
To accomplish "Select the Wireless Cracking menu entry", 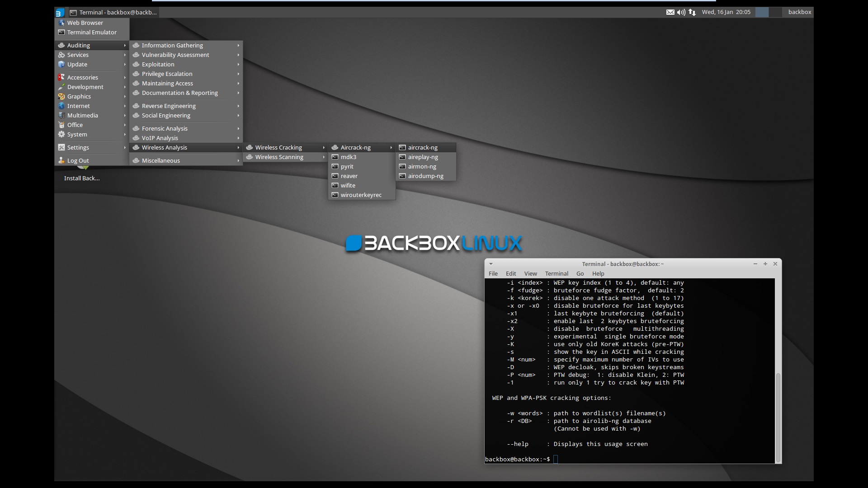I will 278,147.
